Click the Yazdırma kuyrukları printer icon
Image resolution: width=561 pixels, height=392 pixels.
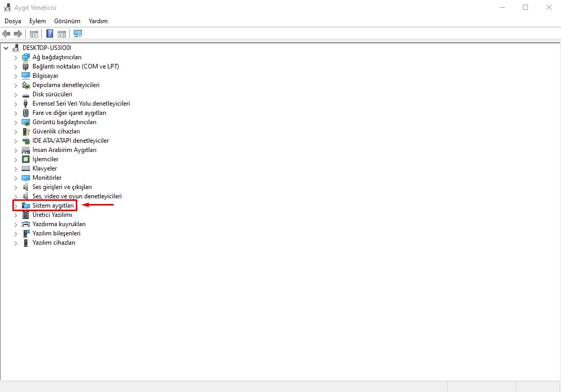[26, 224]
